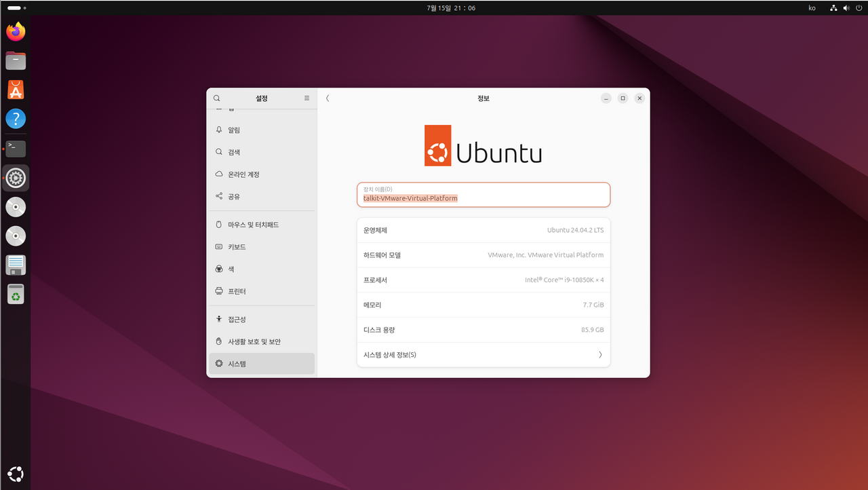Open the first disc drive dock icon
The height and width of the screenshot is (490, 868).
(16, 207)
